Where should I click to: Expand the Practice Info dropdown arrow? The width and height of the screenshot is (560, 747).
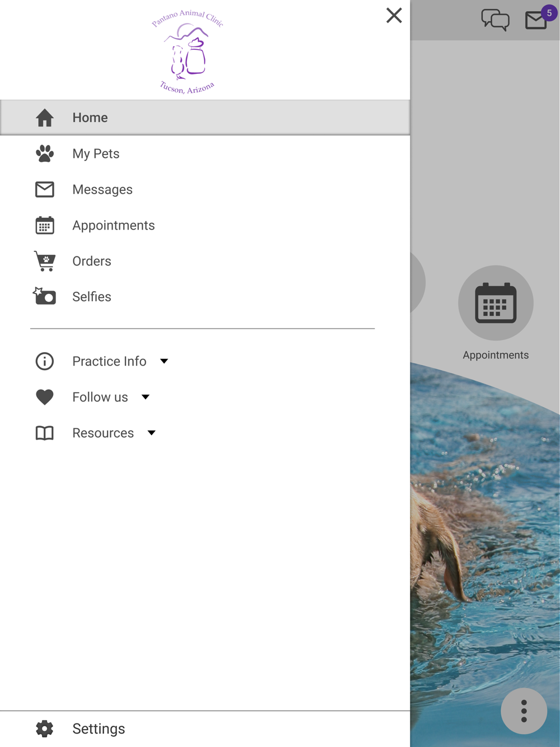tap(164, 361)
